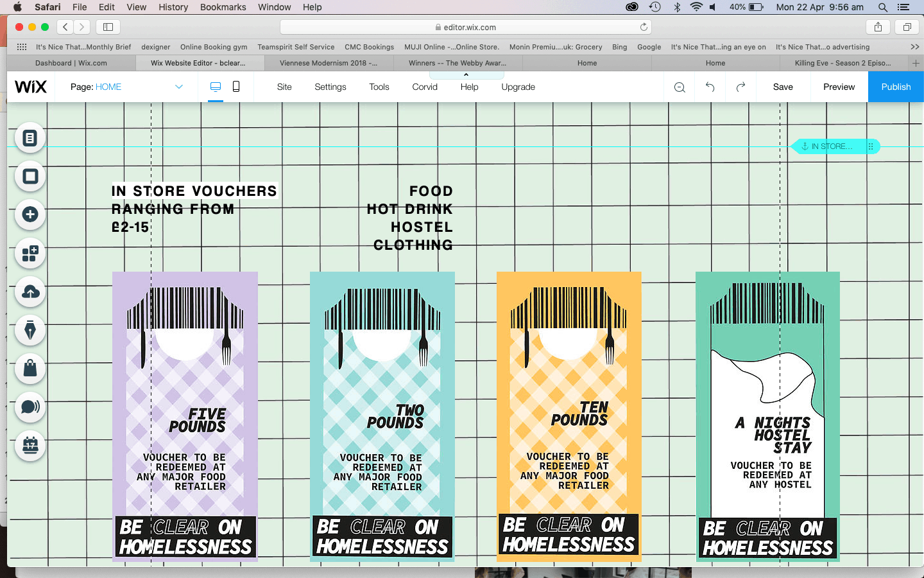This screenshot has width=924, height=578.
Task: Click the editor.wix.com address bar
Action: (x=466, y=27)
